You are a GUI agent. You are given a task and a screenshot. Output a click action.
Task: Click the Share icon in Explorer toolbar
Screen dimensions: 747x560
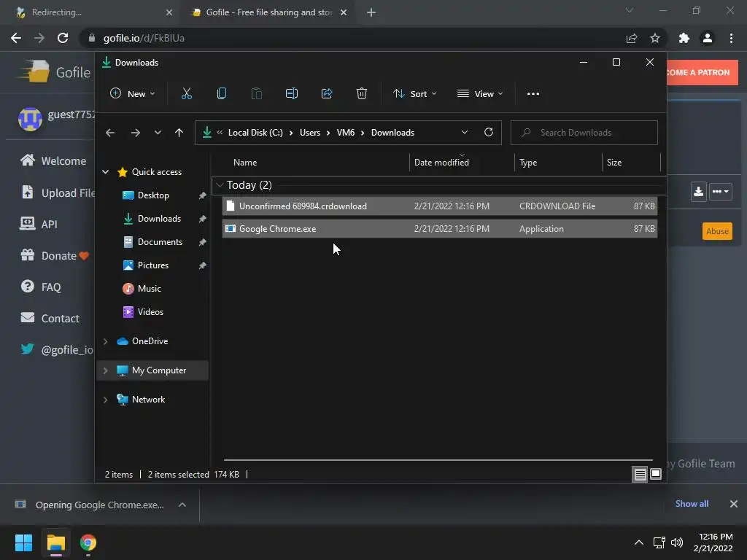point(327,94)
